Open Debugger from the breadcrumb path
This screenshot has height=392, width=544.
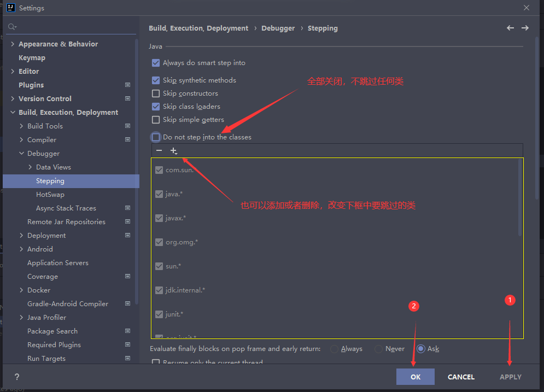pos(278,28)
